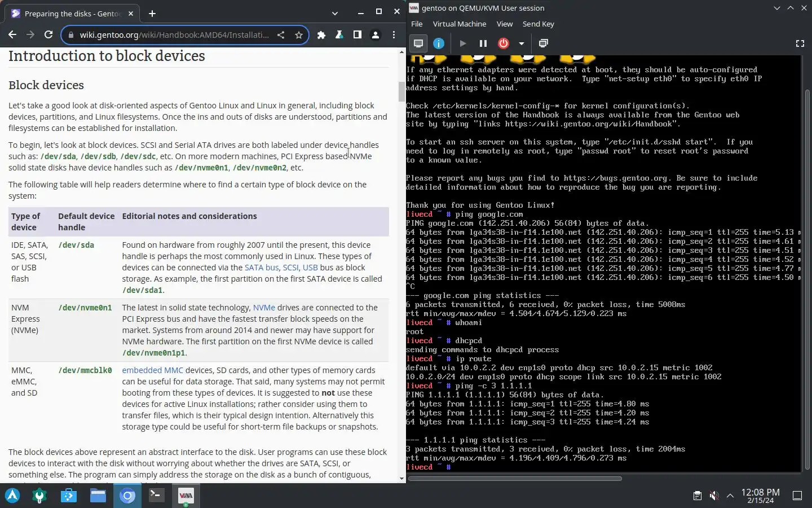812x508 pixels.
Task: Share this page from address bar
Action: [x=281, y=35]
